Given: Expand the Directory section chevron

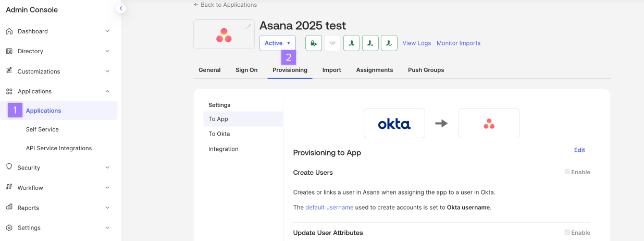Looking at the screenshot, I should coord(107,51).
